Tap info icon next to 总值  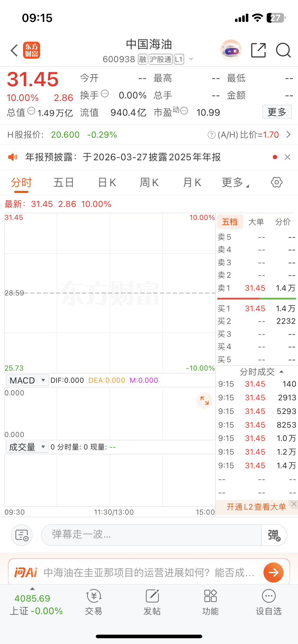point(31,111)
